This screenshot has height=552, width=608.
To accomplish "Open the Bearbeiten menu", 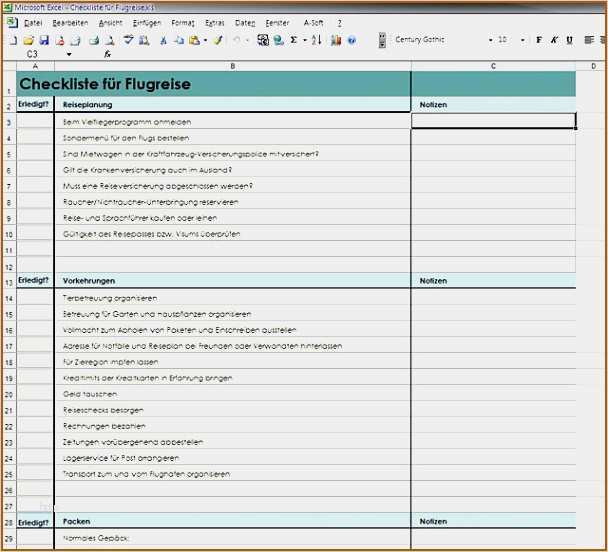I will point(70,23).
